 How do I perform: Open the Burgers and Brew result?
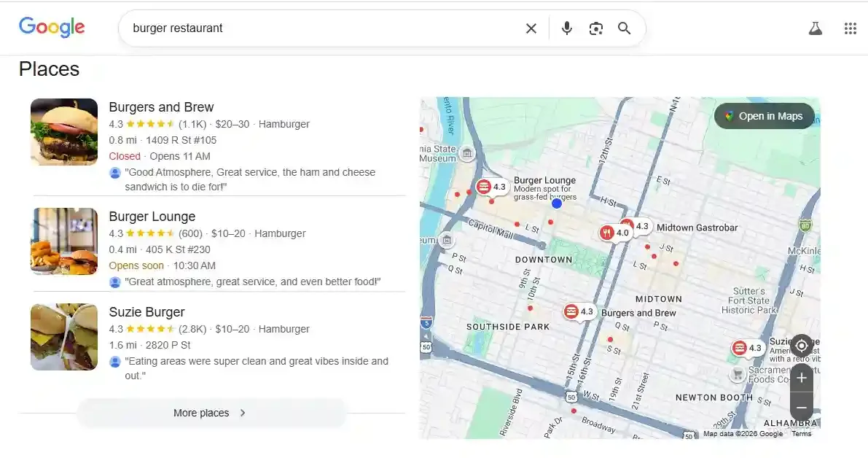pyautogui.click(x=161, y=106)
